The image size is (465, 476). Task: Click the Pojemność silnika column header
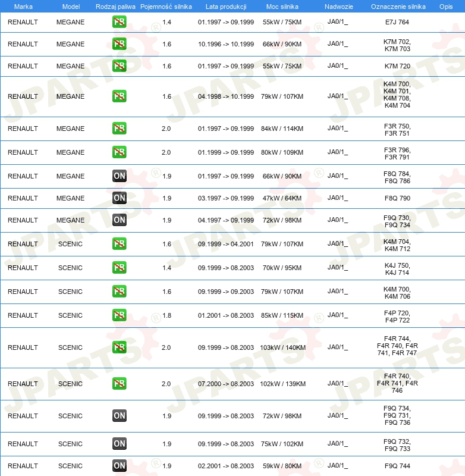(x=166, y=7)
